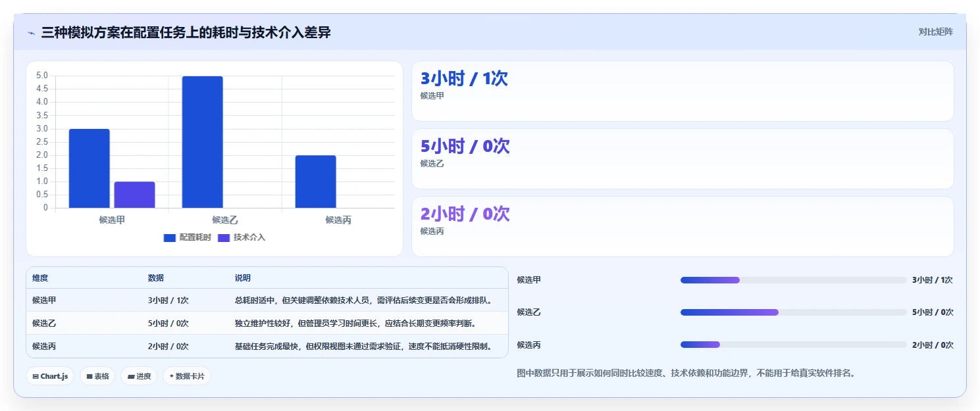This screenshot has height=411, width=980.
Task: Click the 数据 column header
Action: click(156, 278)
